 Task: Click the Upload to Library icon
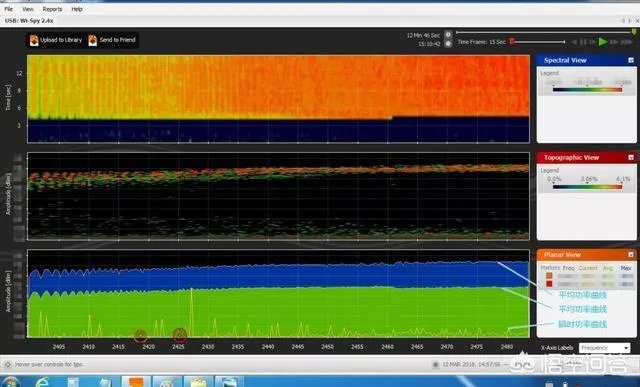point(34,40)
